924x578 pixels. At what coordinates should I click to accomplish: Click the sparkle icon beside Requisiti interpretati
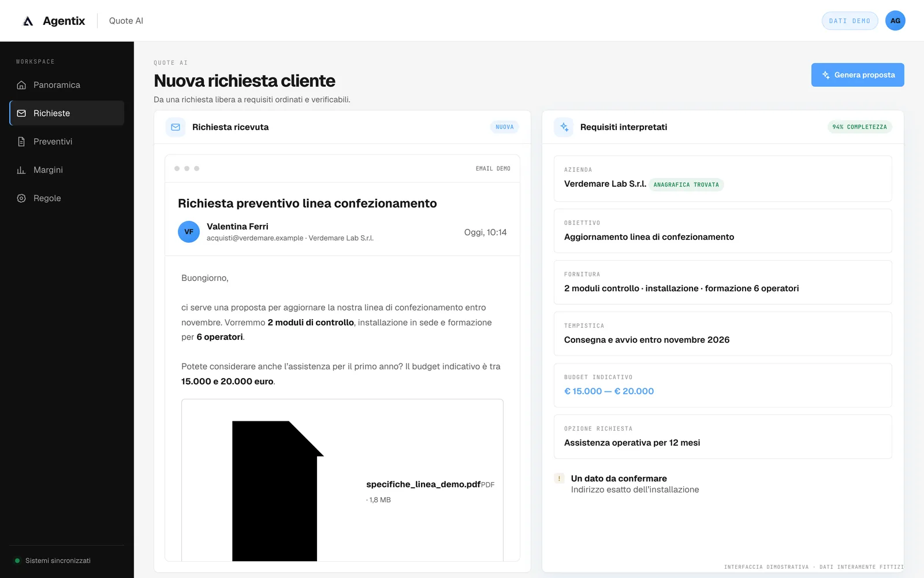tap(564, 127)
